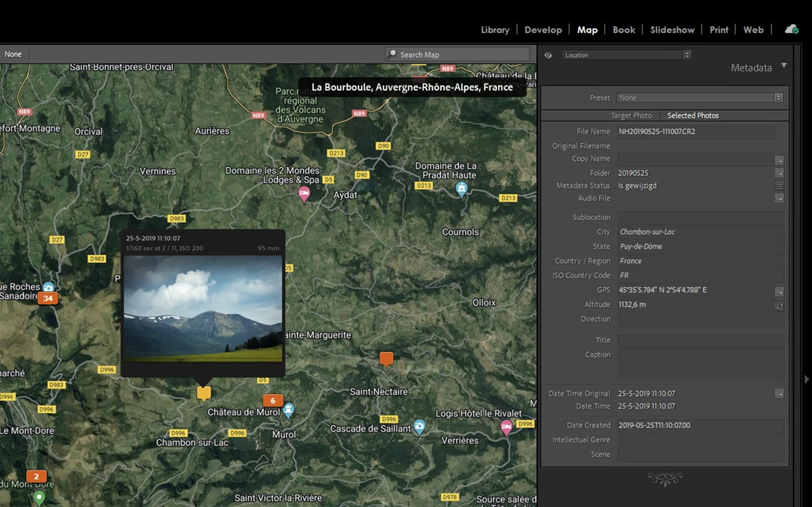Click the Metadata Status Is gewijzigd text
Viewport: 812px width, 507px height.
[637, 186]
